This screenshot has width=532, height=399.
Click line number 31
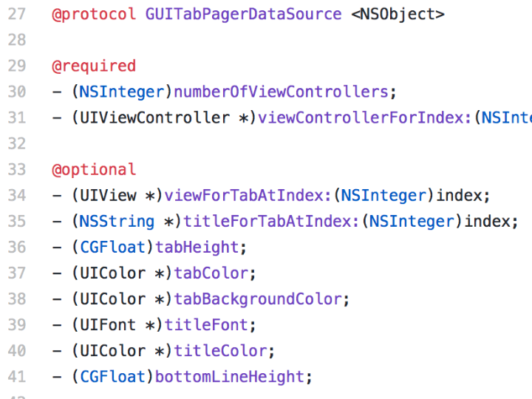point(16,118)
